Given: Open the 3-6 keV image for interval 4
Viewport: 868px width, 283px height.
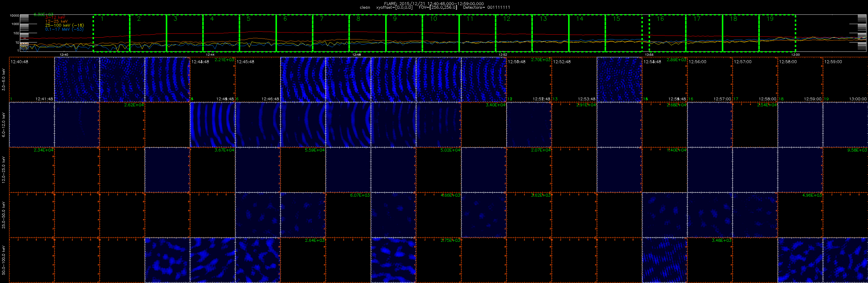Looking at the screenshot, I should click(168, 79).
